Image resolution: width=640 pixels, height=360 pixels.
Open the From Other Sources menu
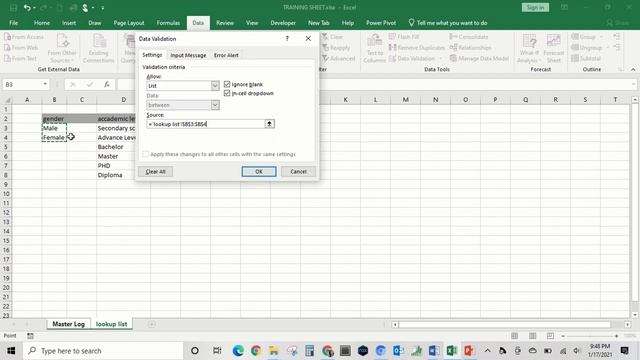[x=62, y=48]
